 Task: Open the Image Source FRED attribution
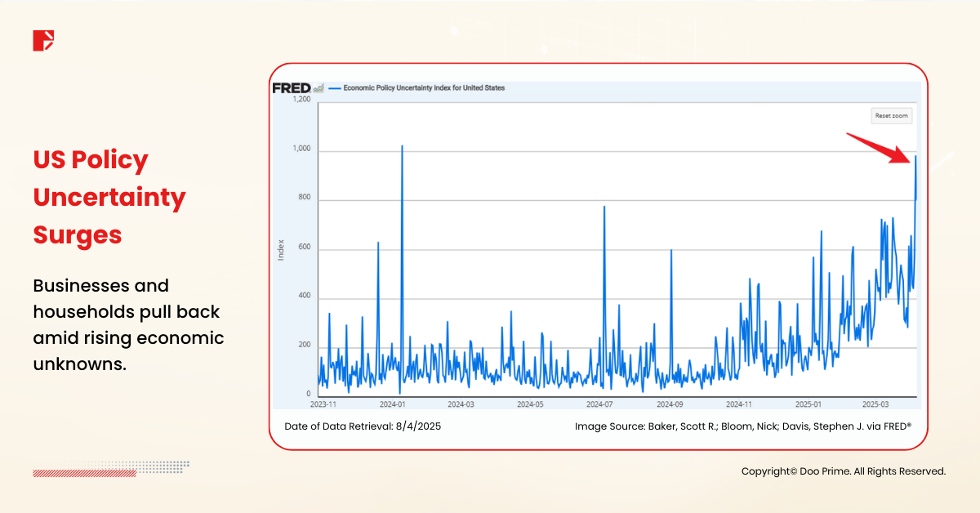pyautogui.click(x=742, y=426)
